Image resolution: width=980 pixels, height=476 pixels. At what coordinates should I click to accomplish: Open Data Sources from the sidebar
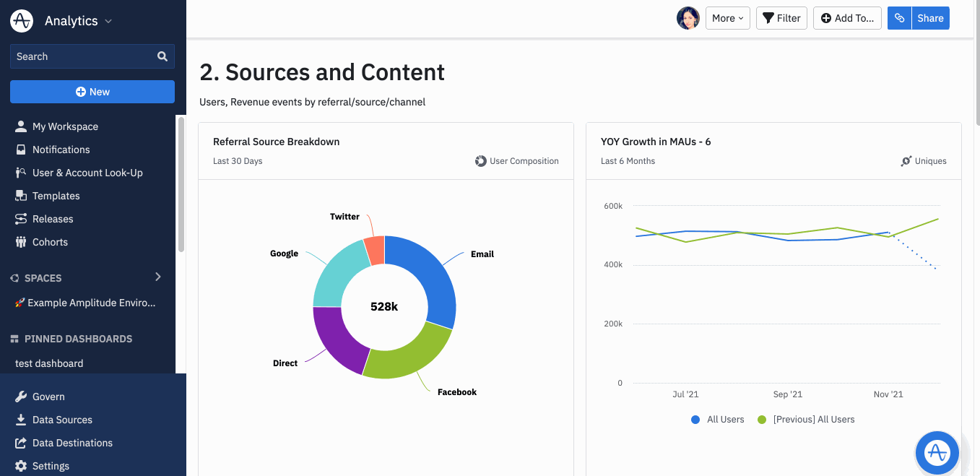pos(62,420)
